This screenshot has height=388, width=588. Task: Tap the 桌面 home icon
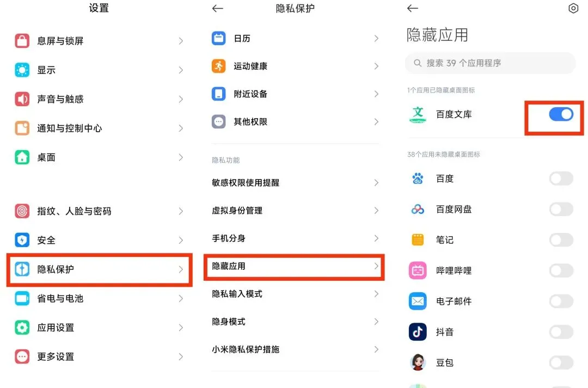22,157
